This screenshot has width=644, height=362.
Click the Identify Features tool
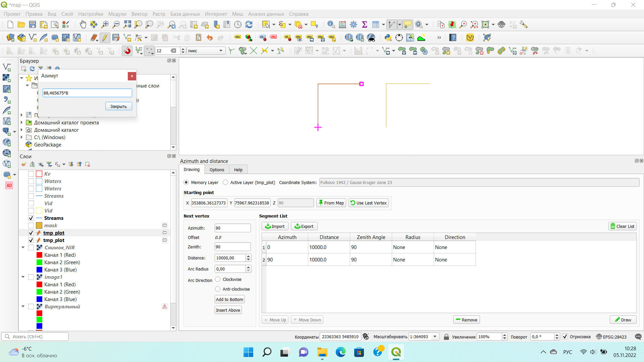[x=331, y=24]
